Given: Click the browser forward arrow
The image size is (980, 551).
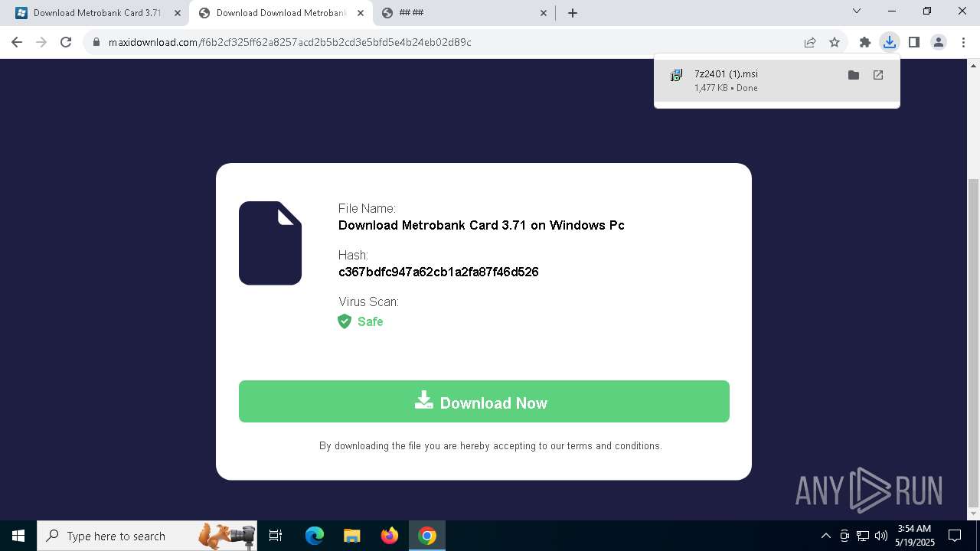Looking at the screenshot, I should tap(41, 42).
